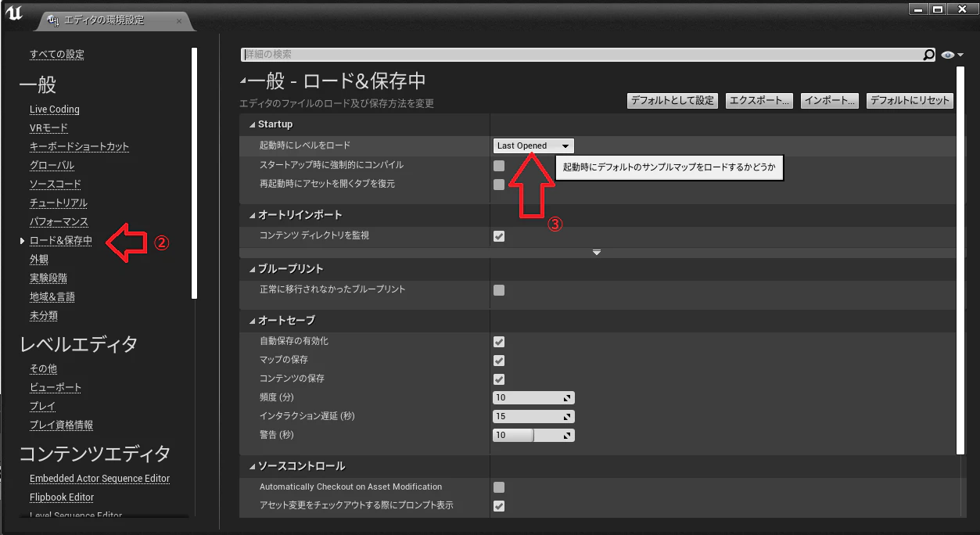Image resolution: width=980 pixels, height=535 pixels.
Task: Collapse the Startup section
Action: pos(252,125)
